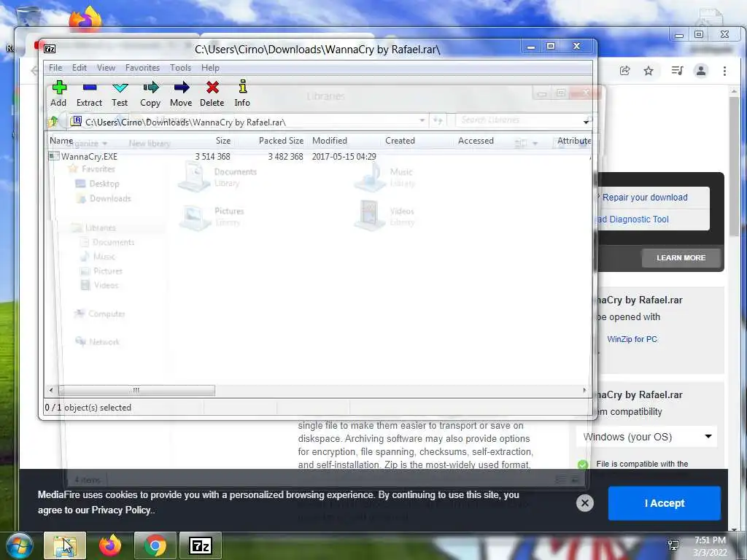
Task: Click the Extract toolbar icon
Action: pos(89,93)
